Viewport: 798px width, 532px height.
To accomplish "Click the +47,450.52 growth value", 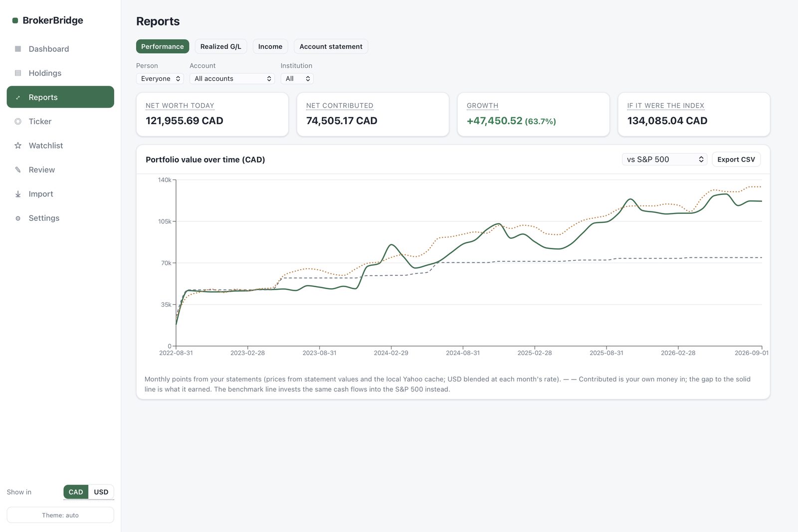I will coord(494,121).
